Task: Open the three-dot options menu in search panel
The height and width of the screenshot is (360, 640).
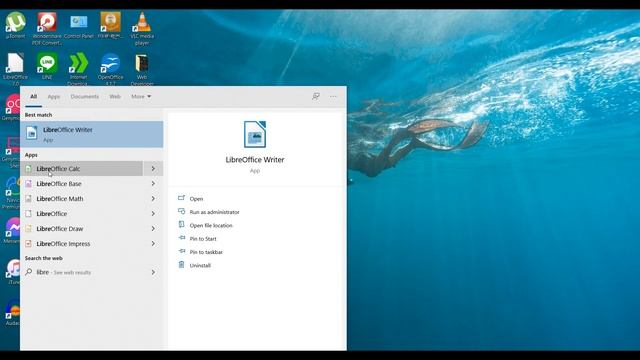Action: 333,97
